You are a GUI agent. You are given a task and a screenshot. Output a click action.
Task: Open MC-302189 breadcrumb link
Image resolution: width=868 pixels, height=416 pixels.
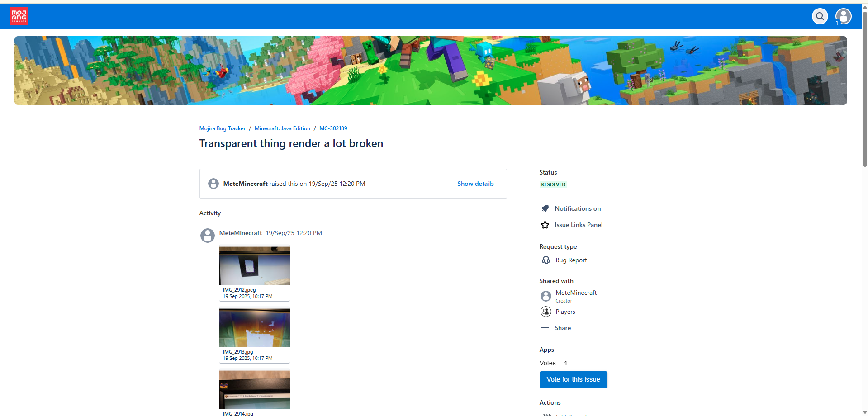pyautogui.click(x=333, y=128)
